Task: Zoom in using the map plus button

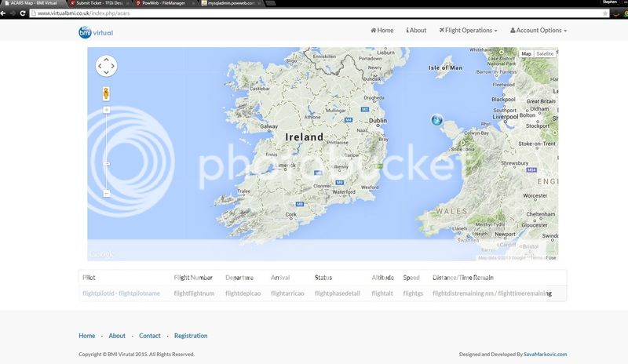Action: point(107,110)
